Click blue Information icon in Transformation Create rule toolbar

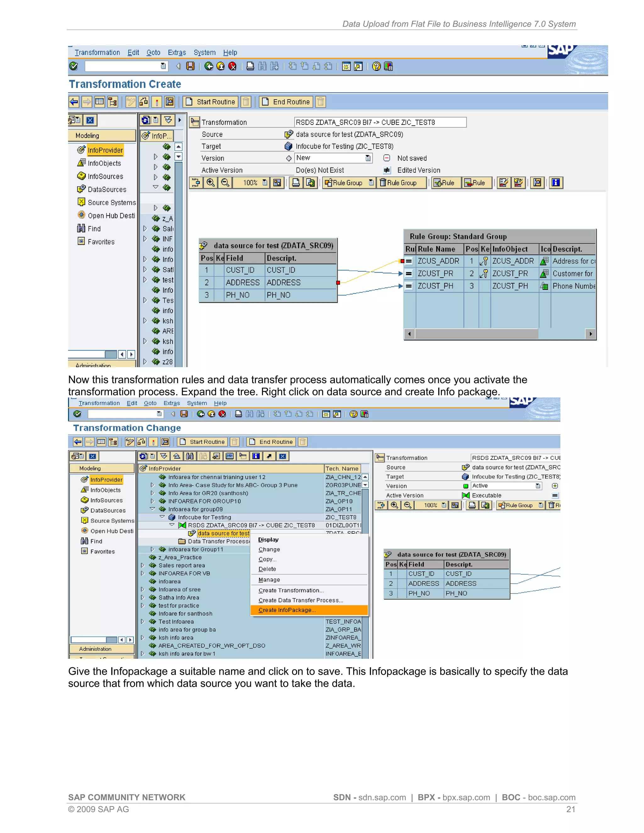click(x=556, y=183)
